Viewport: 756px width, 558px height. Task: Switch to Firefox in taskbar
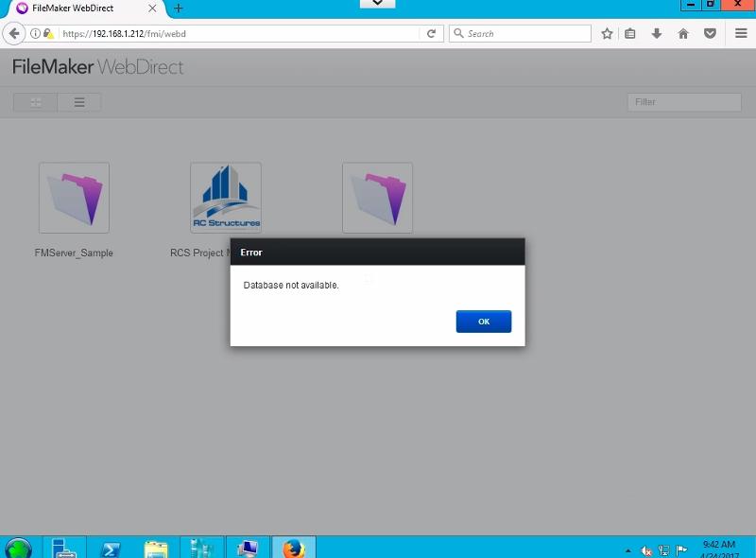tap(294, 549)
